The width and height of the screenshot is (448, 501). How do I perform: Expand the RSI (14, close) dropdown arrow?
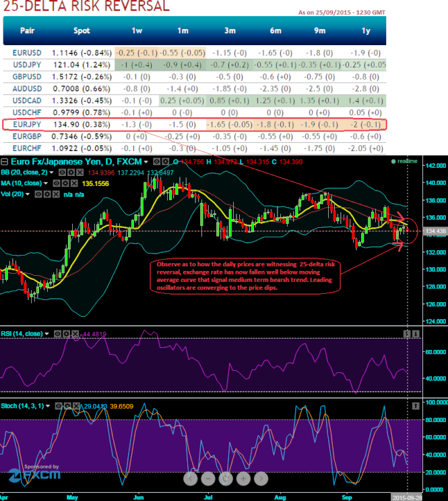(47, 334)
